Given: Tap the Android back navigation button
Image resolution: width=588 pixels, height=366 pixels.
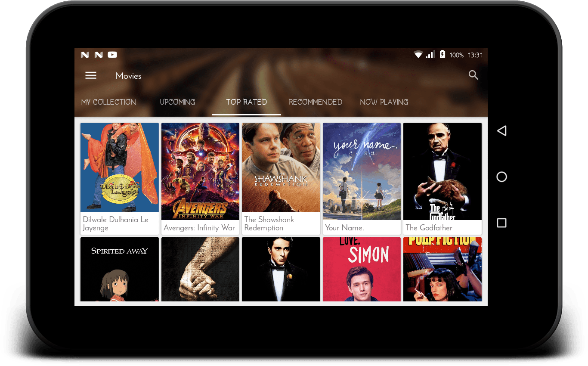Looking at the screenshot, I should 501,130.
